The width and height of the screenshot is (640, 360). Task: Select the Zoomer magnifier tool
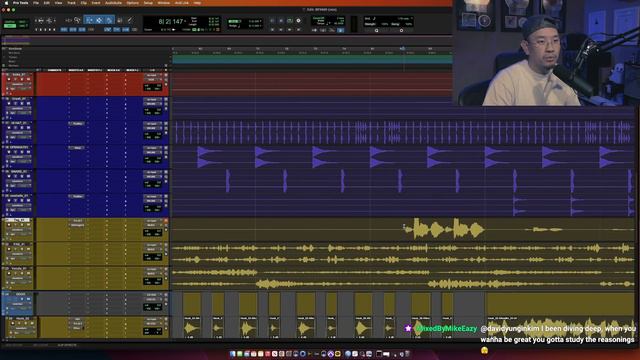coord(77,20)
